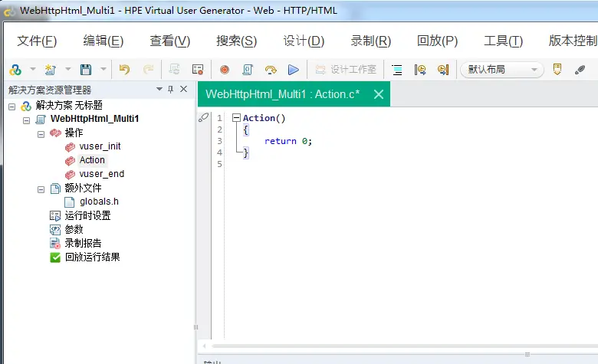Click line number 3 in the editor gutter
The width and height of the screenshot is (598, 364).
click(x=220, y=141)
